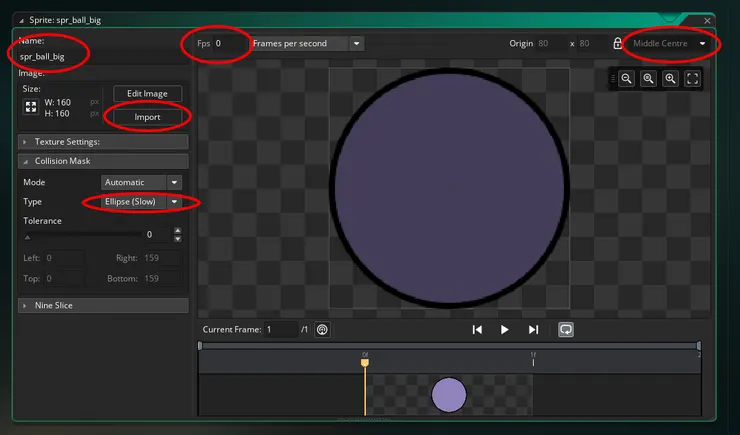Select the ball frame thumbnail in timeline
This screenshot has height=435, width=740.
tap(449, 395)
